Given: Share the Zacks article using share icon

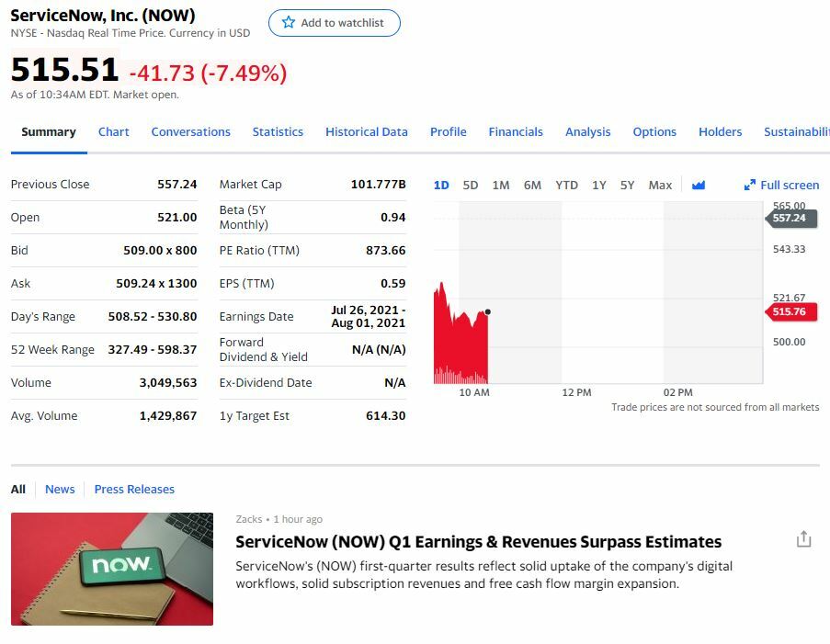Looking at the screenshot, I should click(x=803, y=539).
